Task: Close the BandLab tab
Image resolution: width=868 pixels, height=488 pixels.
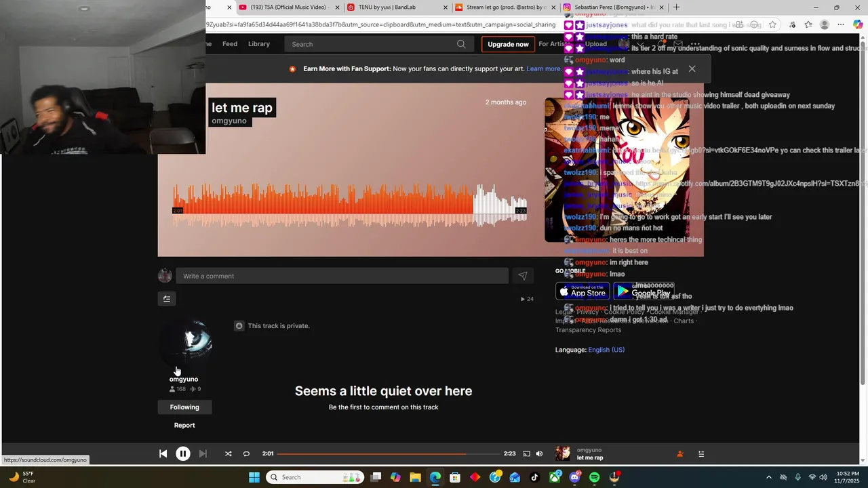Action: pyautogui.click(x=446, y=7)
